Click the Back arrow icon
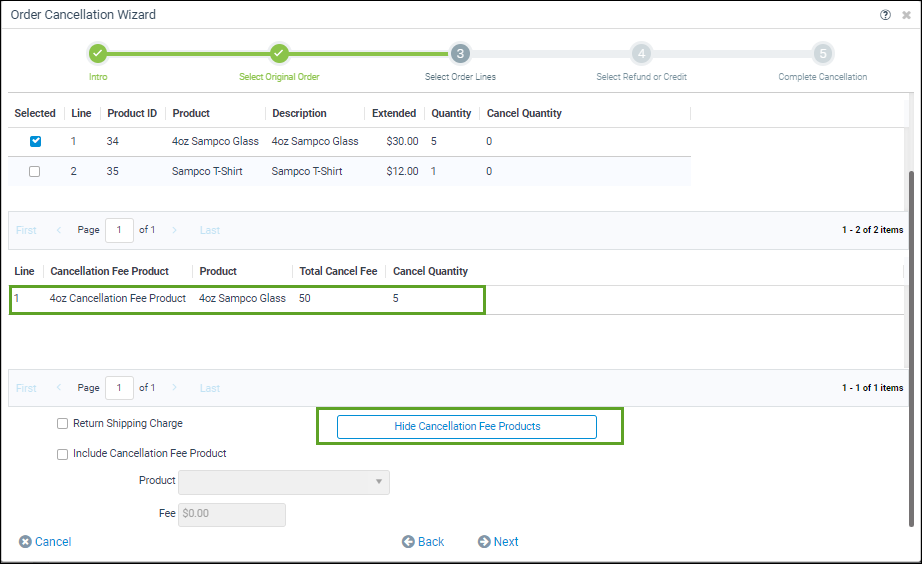 408,542
